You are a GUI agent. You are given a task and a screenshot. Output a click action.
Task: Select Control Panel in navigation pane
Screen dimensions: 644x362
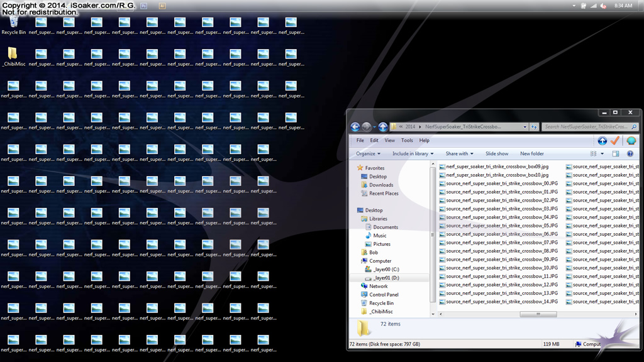point(380,295)
